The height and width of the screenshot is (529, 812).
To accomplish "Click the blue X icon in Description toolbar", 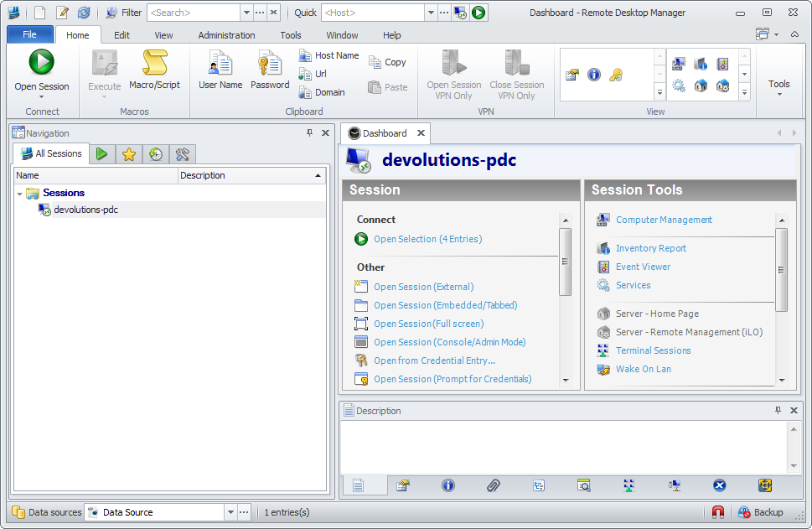I will (719, 485).
